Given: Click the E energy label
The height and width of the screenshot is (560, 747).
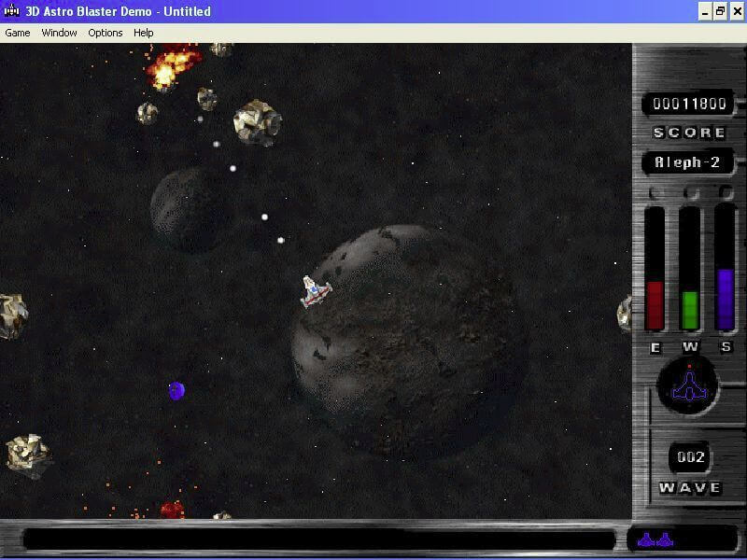Looking at the screenshot, I should click(x=655, y=348).
